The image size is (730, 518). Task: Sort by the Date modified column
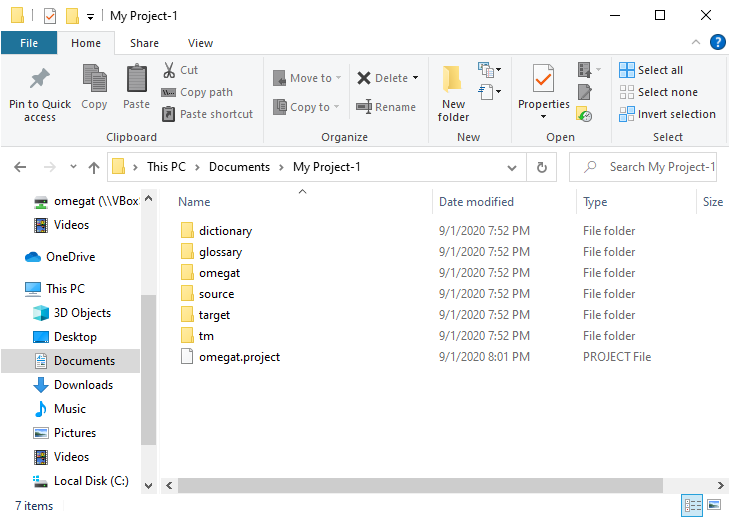tap(476, 202)
